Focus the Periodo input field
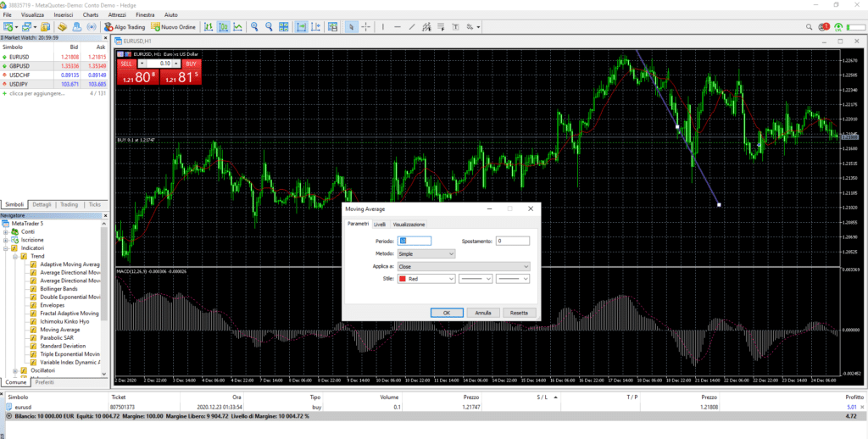 click(414, 241)
